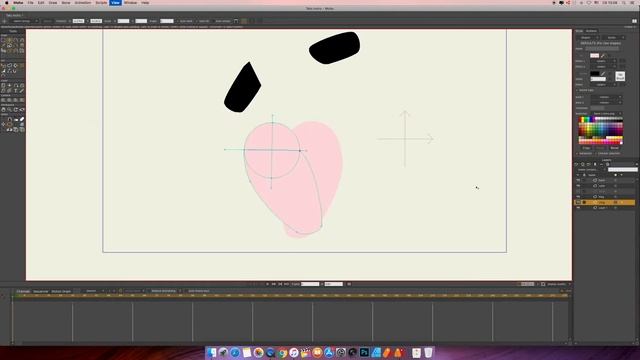Click the shape Name input field
The width and height of the screenshot is (640, 360).
tap(602, 48)
